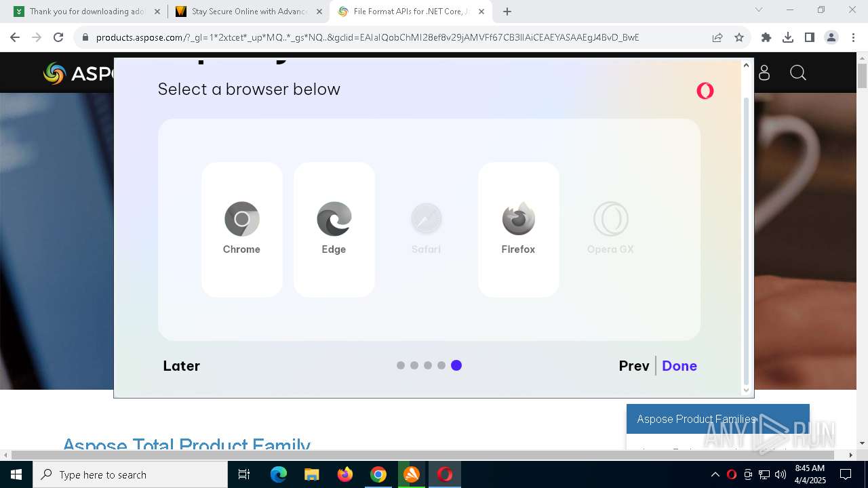Jump to first step pagination dot

(401, 365)
